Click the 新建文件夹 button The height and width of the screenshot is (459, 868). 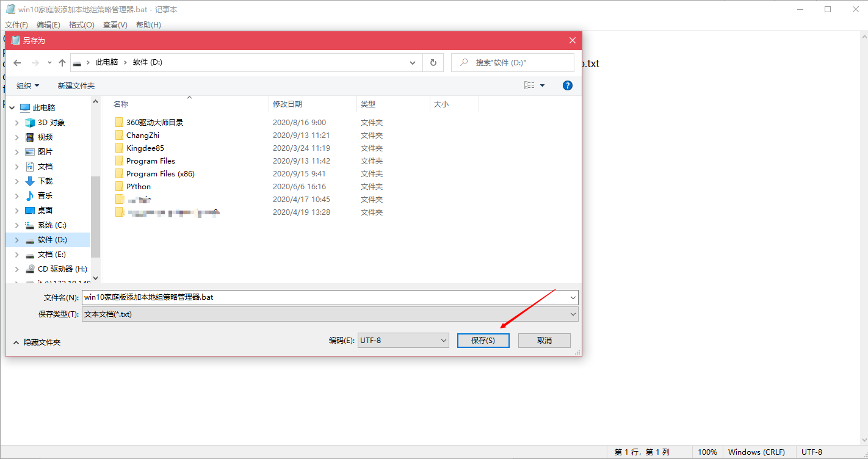(x=76, y=85)
